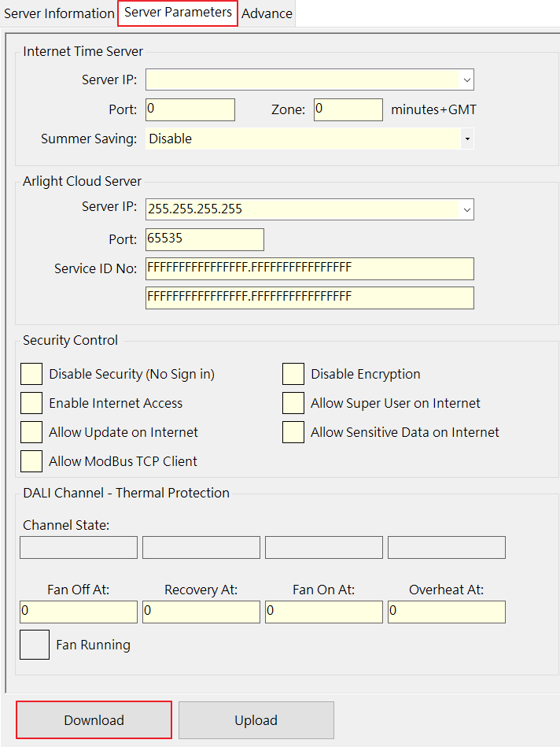Click the Download button
This screenshot has width=560, height=747.
[94, 720]
